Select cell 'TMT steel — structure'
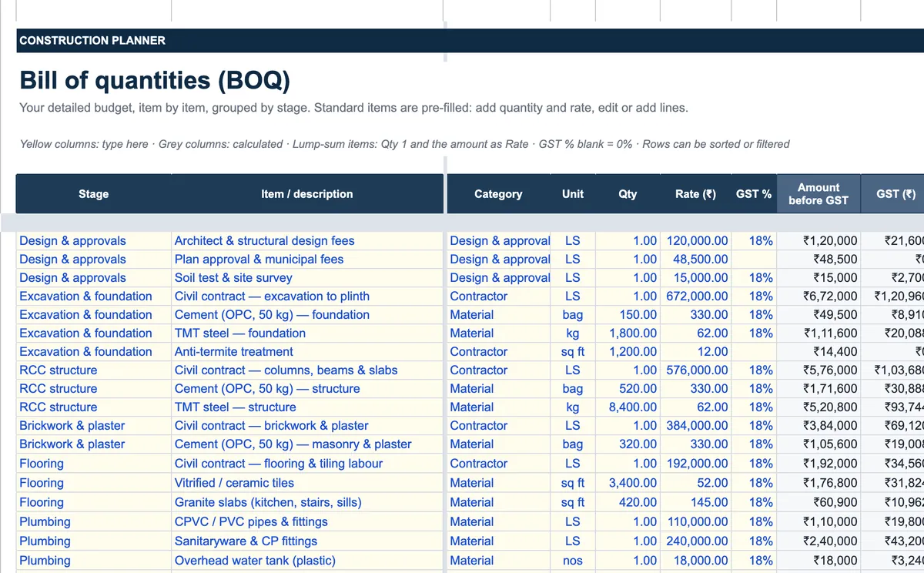924x573 pixels. click(307, 407)
